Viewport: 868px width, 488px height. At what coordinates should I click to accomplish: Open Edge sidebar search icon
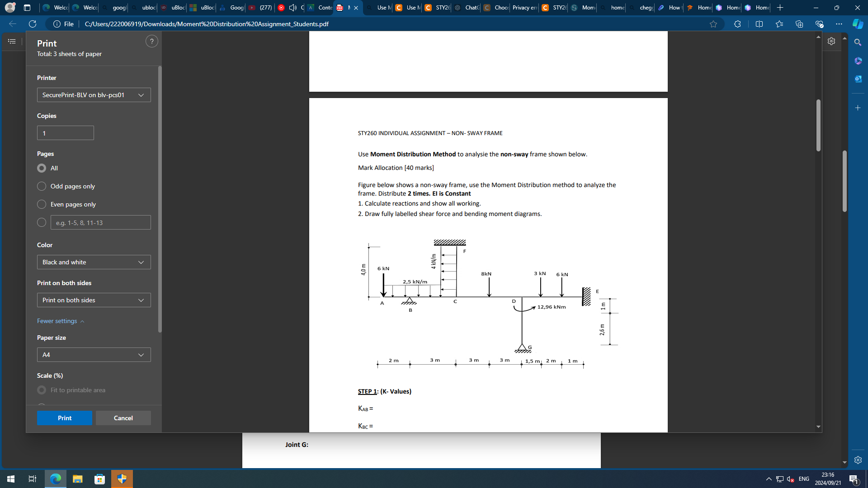pos(858,42)
